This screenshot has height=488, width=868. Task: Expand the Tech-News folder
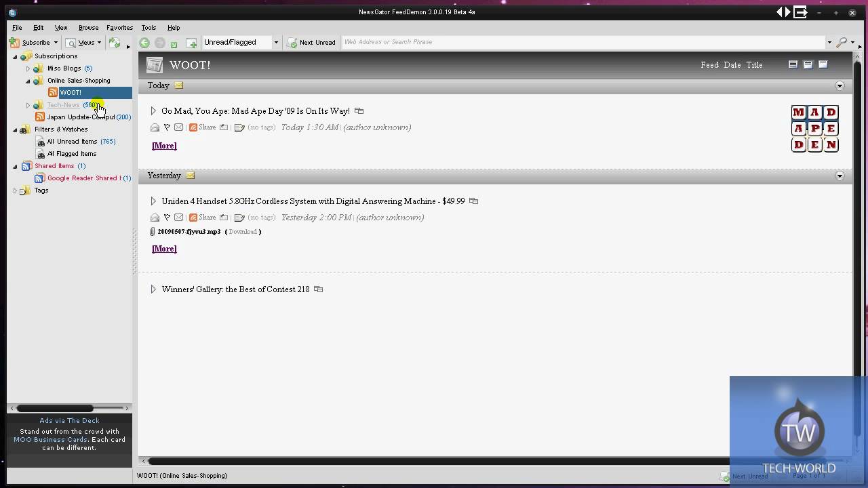[28, 105]
